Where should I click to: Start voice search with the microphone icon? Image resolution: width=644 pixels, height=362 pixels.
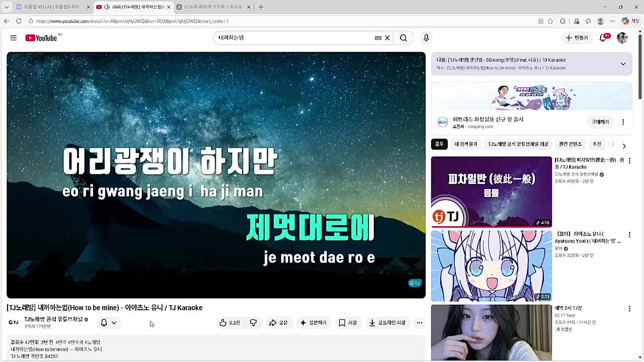pos(426,38)
